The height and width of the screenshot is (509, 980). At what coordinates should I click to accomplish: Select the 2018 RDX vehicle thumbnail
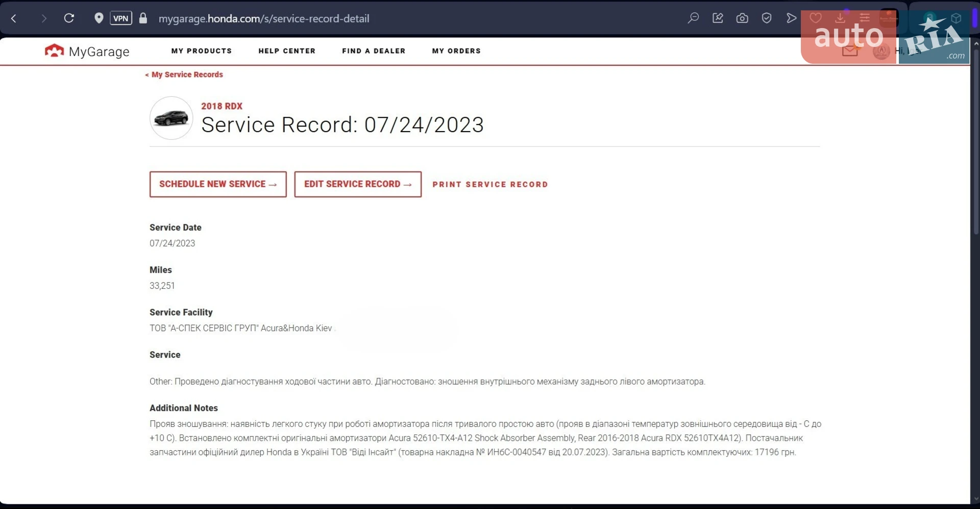[x=171, y=118]
